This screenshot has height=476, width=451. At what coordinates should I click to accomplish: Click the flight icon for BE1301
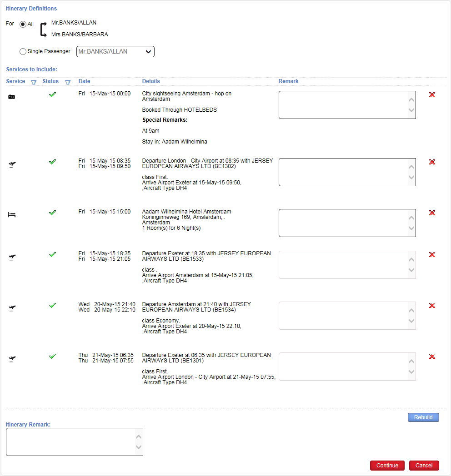point(12,359)
